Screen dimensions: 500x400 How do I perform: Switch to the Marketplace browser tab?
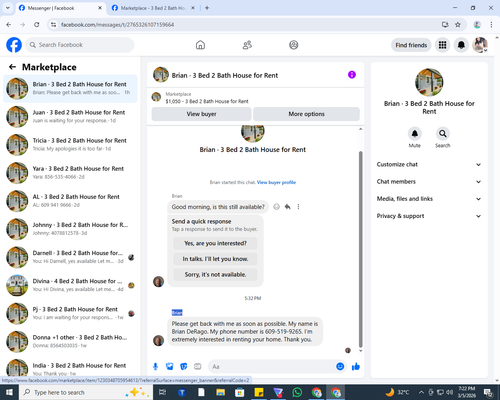click(153, 8)
